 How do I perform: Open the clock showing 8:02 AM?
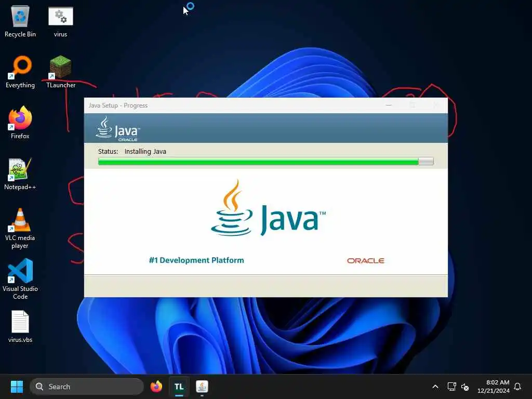(494, 387)
